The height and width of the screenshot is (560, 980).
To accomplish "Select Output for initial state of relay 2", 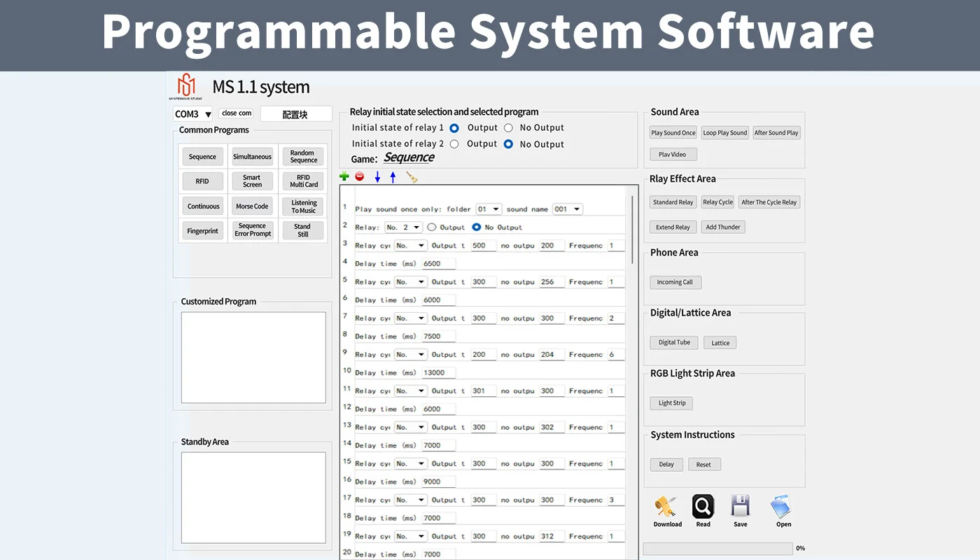I will coord(454,144).
